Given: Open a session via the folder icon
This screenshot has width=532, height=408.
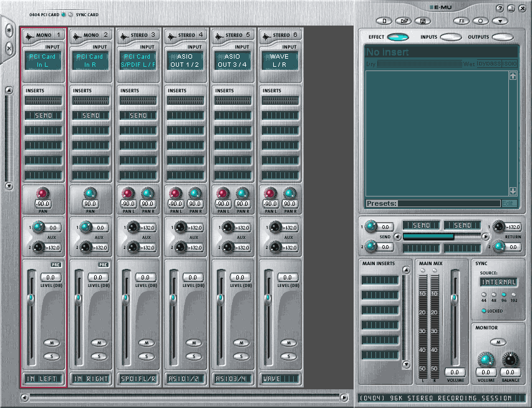Looking at the screenshot, I should click(x=404, y=21).
